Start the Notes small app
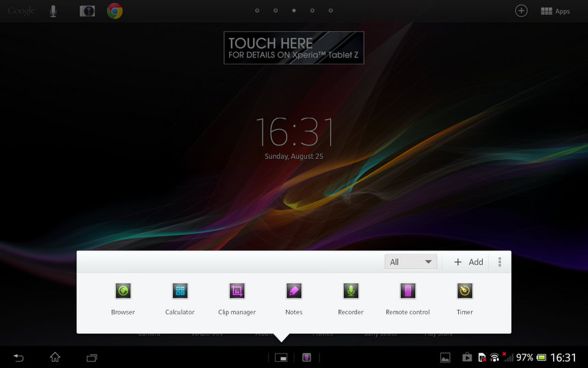Screen dimensions: 588x368 pos(294,291)
